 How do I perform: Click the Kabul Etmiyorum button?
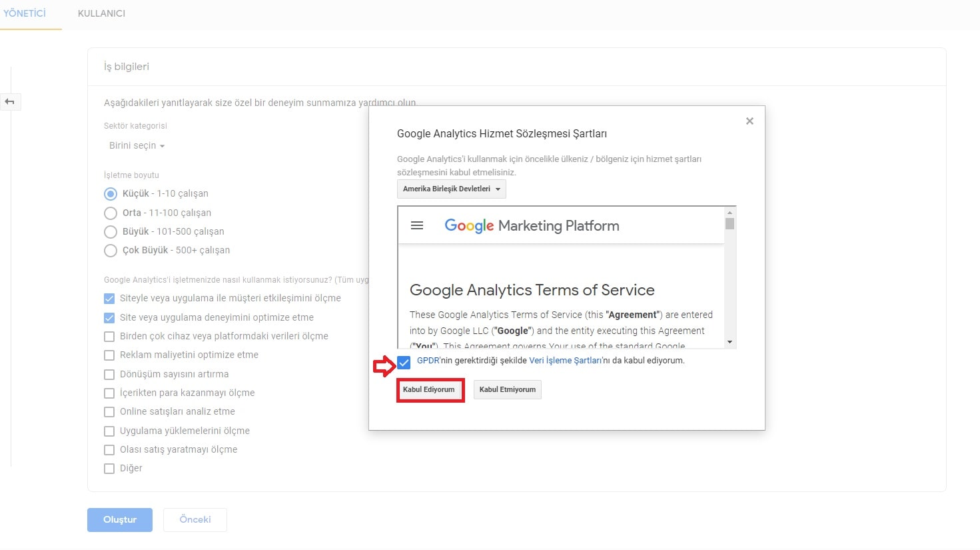[508, 389]
